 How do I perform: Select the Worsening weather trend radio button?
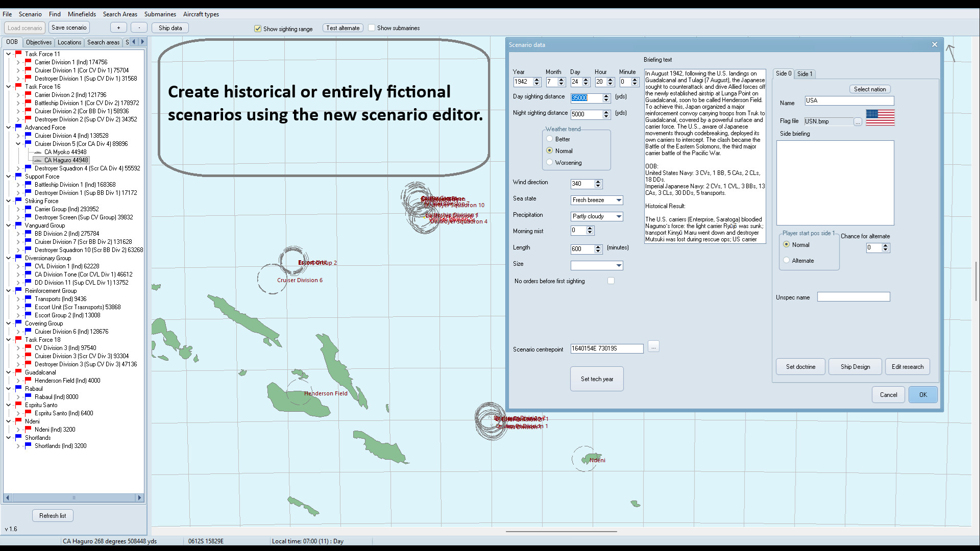550,162
